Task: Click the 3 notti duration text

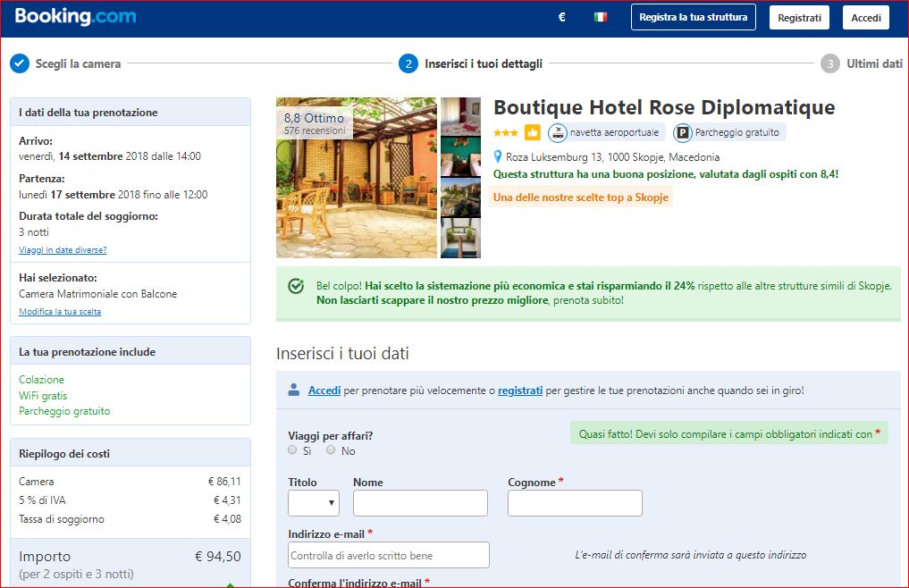Action: [x=34, y=232]
